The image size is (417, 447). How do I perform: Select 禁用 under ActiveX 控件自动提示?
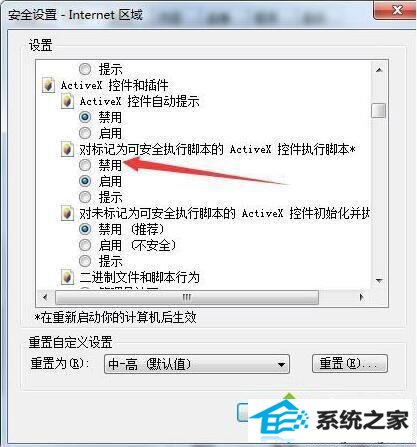pos(85,117)
